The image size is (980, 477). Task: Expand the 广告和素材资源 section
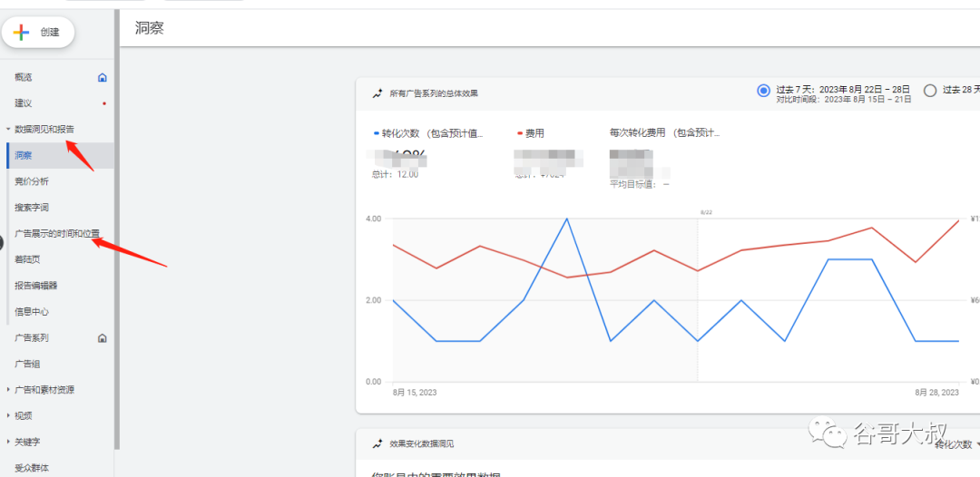point(8,390)
